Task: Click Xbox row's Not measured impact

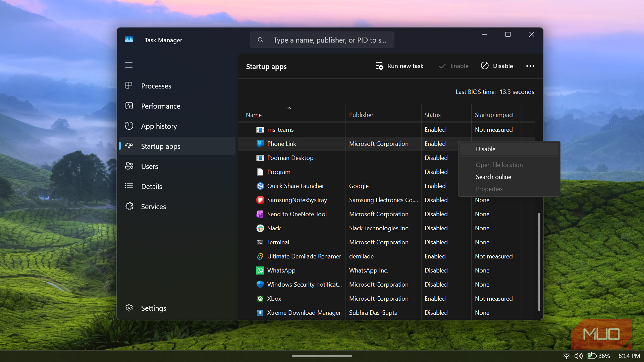Action: click(x=494, y=299)
